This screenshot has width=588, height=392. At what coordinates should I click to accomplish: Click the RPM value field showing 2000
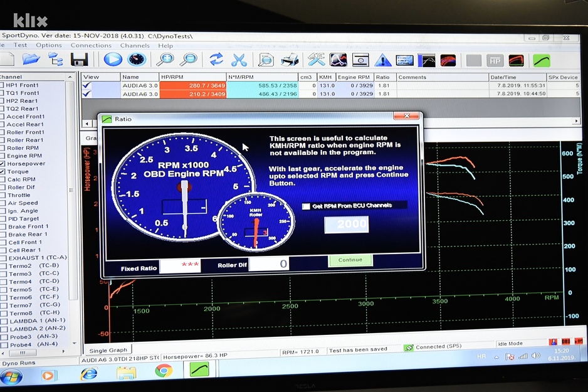pos(346,225)
